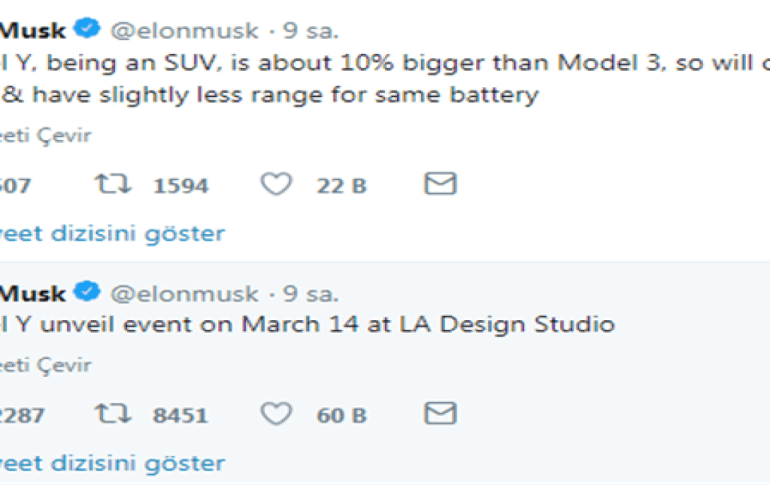The image size is (770, 485).
Task: Open @elonmusk handle on the bottom tweet
Action: click(x=183, y=294)
